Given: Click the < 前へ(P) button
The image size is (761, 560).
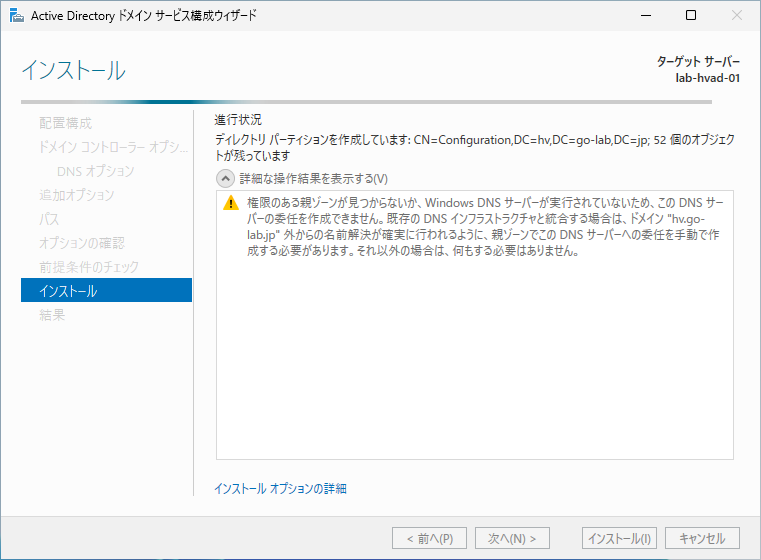Looking at the screenshot, I should tap(430, 538).
